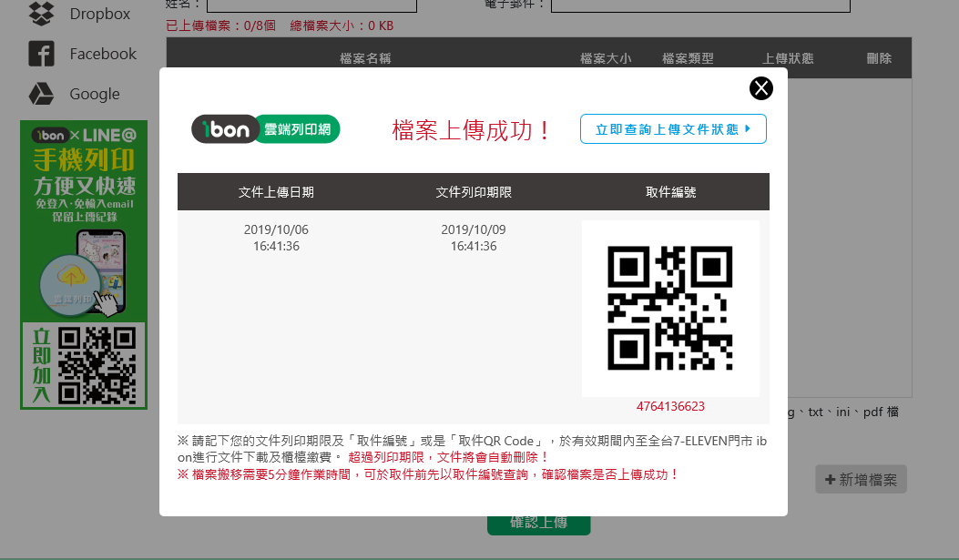Click the Dropbox icon in sidebar
The height and width of the screenshot is (560, 959).
(x=41, y=14)
